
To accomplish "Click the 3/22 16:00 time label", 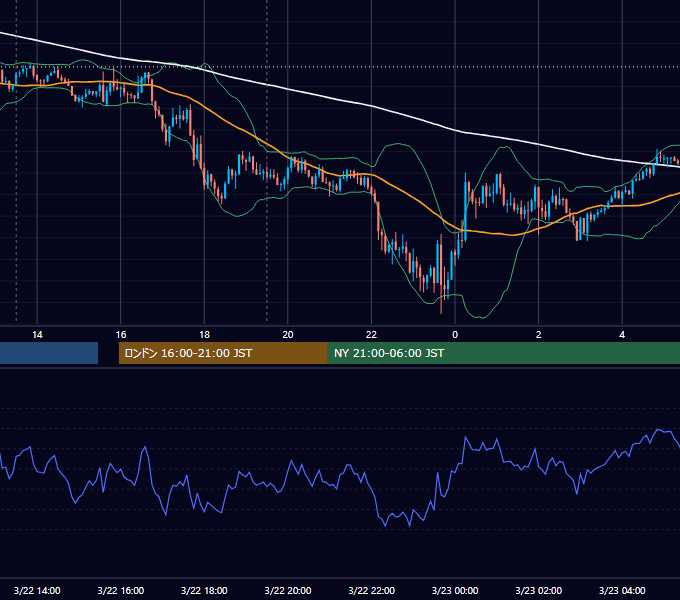I will 121,590.
